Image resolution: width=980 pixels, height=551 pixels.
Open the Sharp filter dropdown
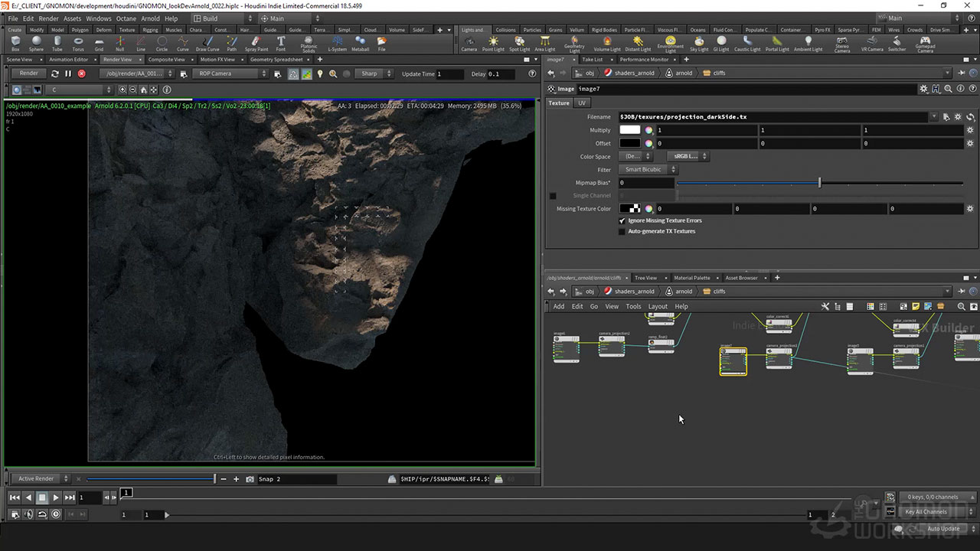click(375, 73)
